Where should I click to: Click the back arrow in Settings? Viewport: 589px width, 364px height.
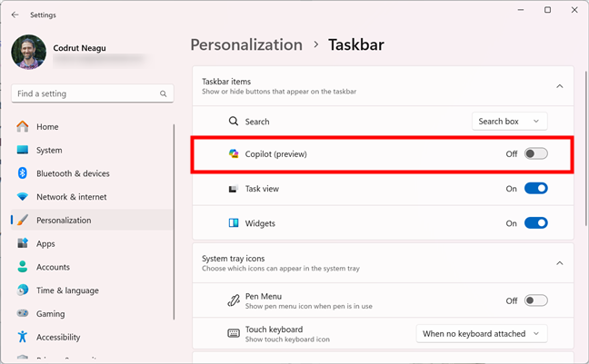(x=15, y=15)
